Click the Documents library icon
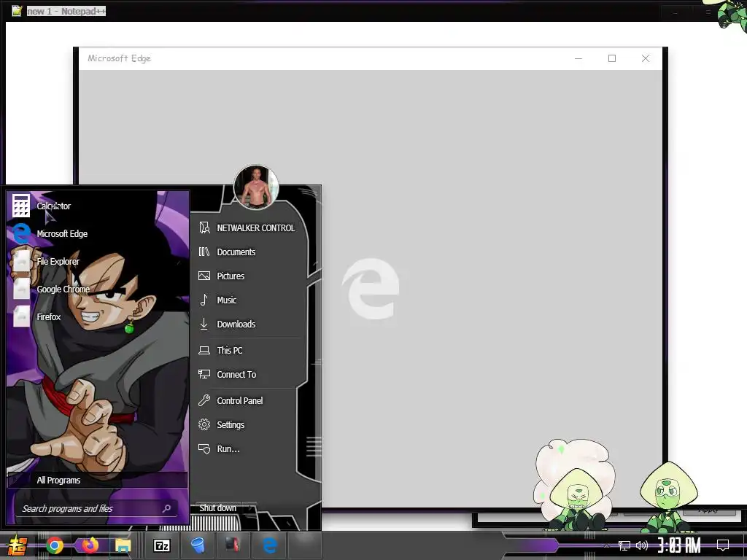 click(204, 252)
